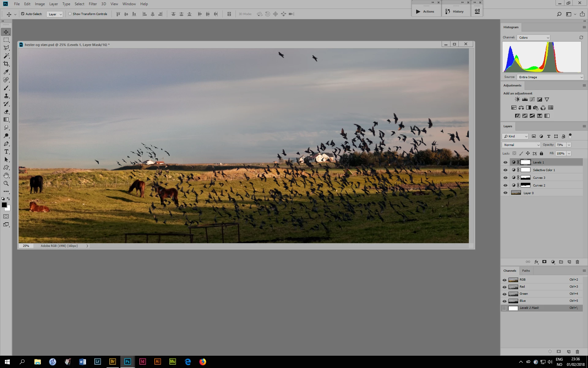
Task: Pick the Magic Wand tool
Action: (x=6, y=56)
